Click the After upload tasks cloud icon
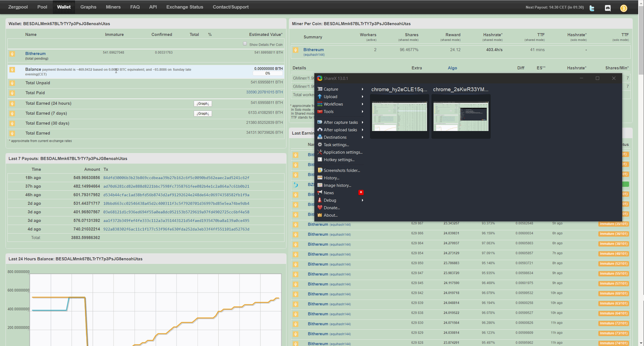Screen dimensions: 644x346 tap(320, 130)
